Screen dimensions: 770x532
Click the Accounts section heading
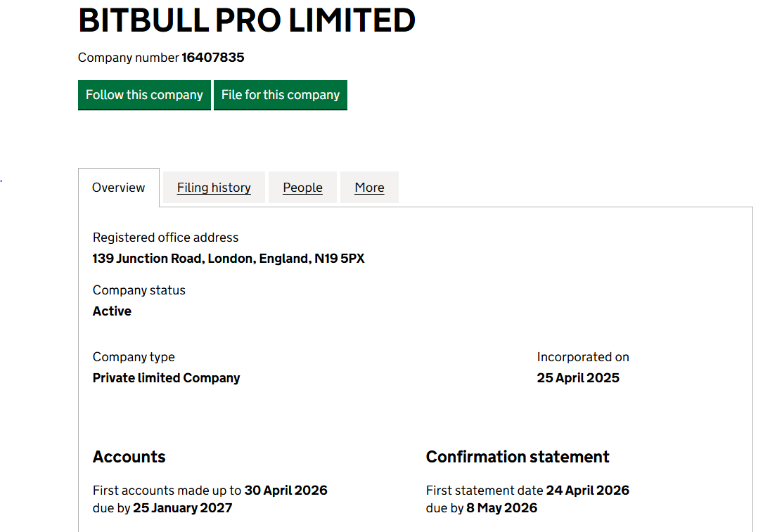coord(129,457)
